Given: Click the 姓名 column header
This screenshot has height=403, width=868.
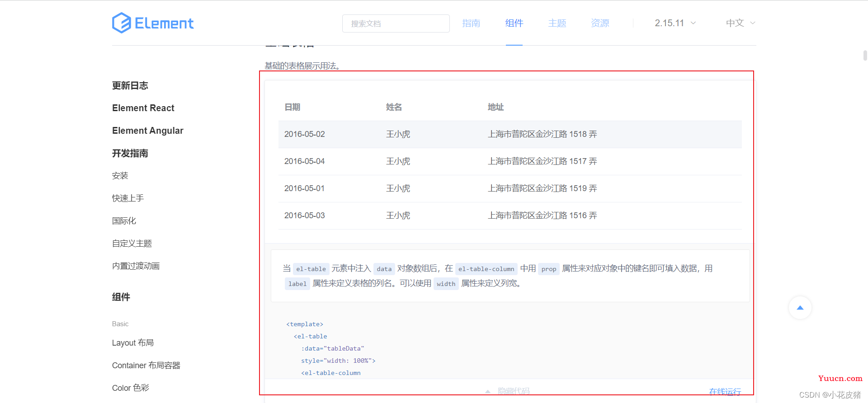Looking at the screenshot, I should point(394,107).
